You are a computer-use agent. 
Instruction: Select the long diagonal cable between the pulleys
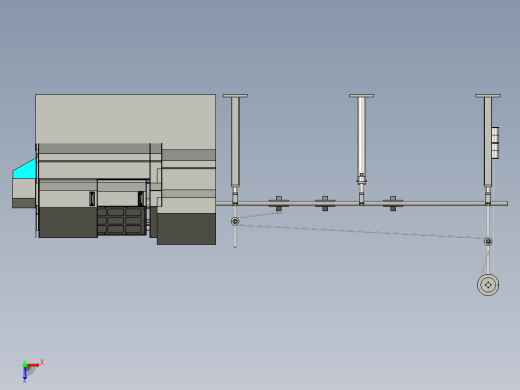tap(361, 232)
